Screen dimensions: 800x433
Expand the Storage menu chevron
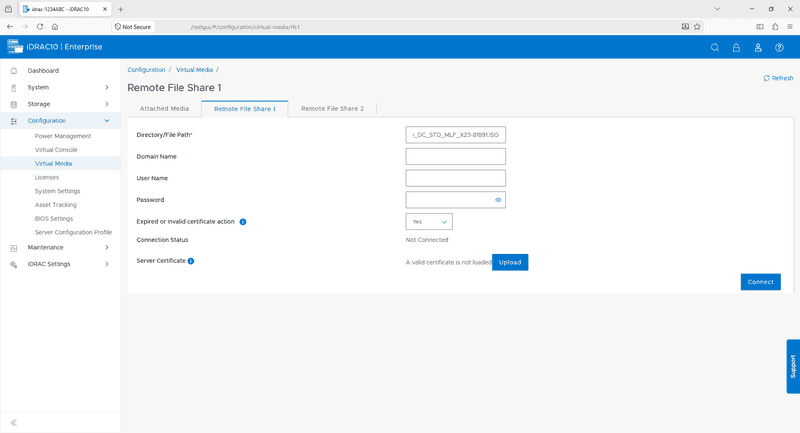pyautogui.click(x=107, y=104)
